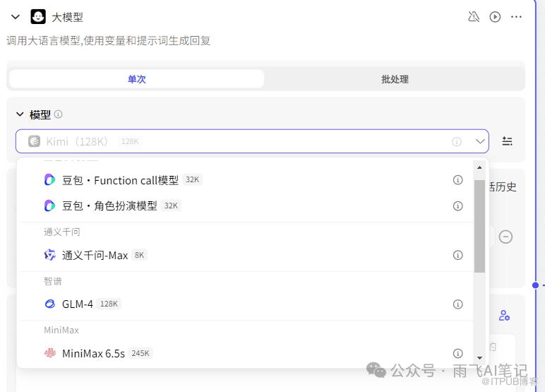Switch to the 批处理 tab
Viewport: 545px width, 392px height.
[395, 79]
